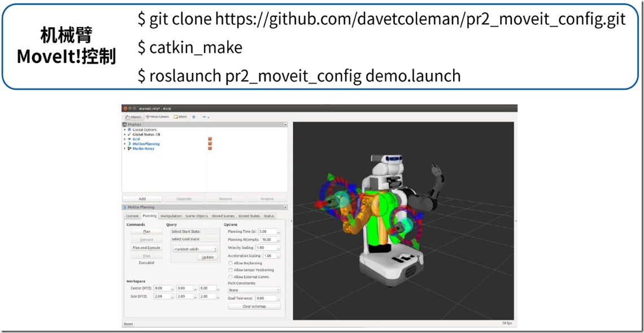Click the Motion Planning panel header icon

125,207
